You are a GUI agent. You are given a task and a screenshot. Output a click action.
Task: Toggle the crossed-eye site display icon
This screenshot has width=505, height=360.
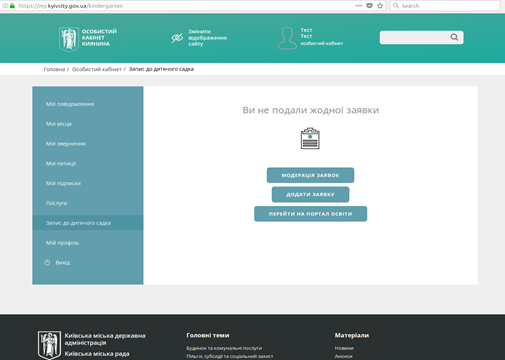click(177, 38)
